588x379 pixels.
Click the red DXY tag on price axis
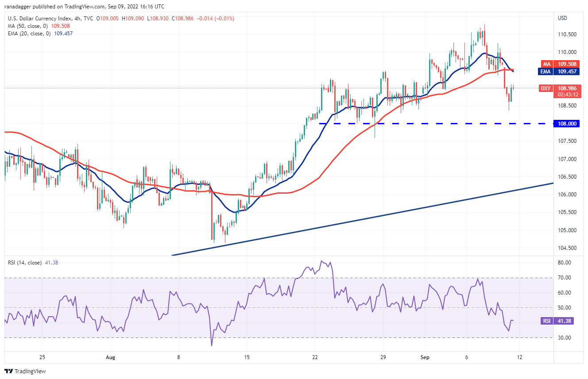click(546, 88)
